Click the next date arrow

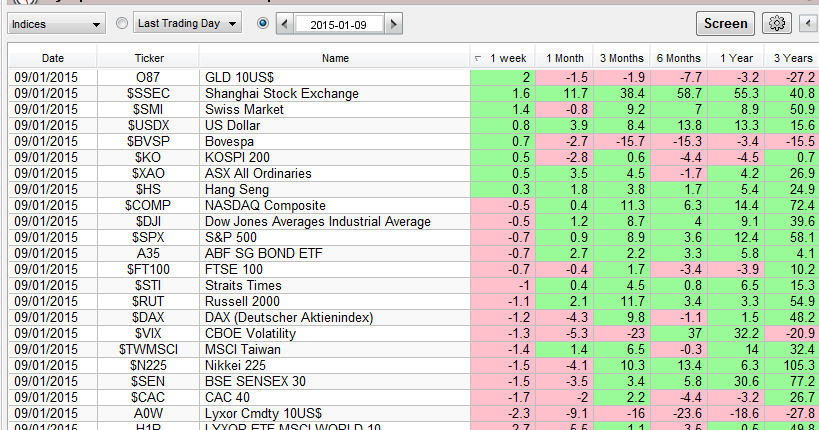(394, 23)
